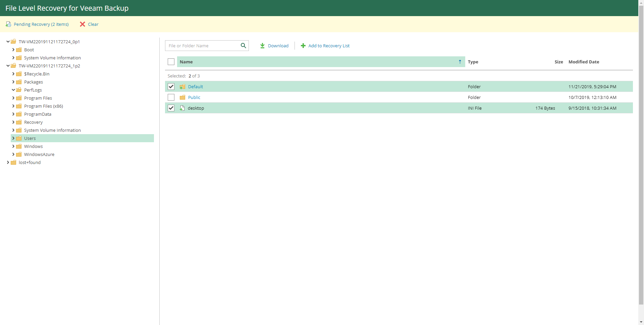The height and width of the screenshot is (325, 644).
Task: Click the red X Clear icon
Action: [x=83, y=24]
